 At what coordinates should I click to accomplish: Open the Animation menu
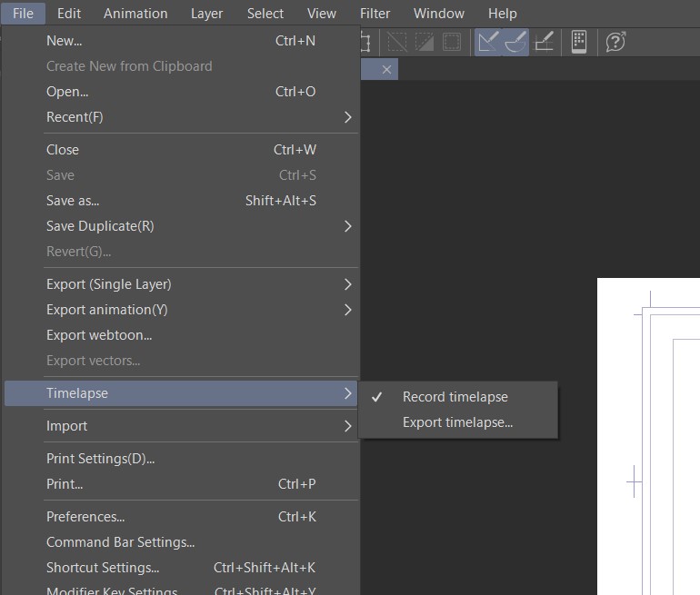tap(135, 14)
